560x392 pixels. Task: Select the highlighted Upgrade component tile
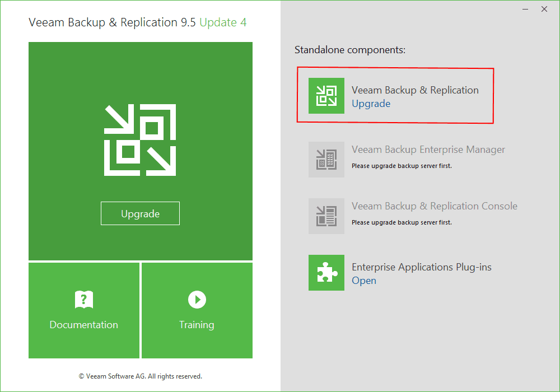pyautogui.click(x=395, y=96)
